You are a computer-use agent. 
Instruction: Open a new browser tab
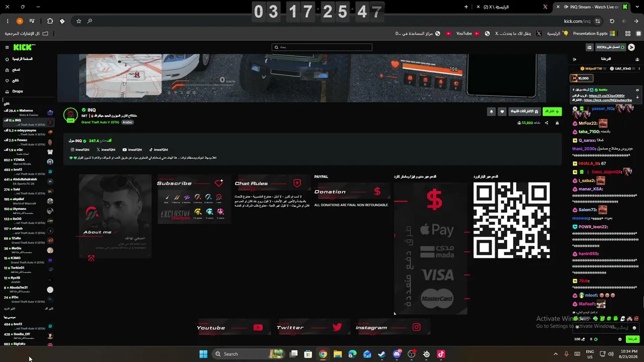(466, 7)
